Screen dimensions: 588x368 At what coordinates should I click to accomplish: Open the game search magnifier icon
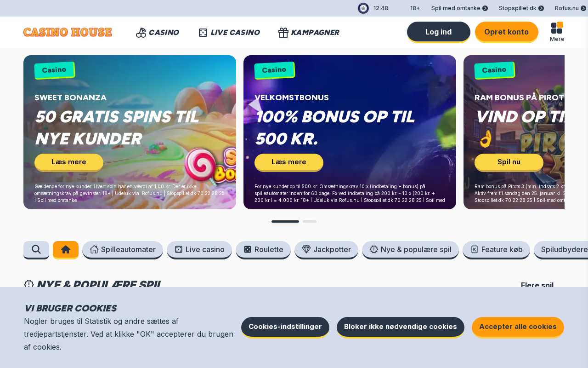36,249
